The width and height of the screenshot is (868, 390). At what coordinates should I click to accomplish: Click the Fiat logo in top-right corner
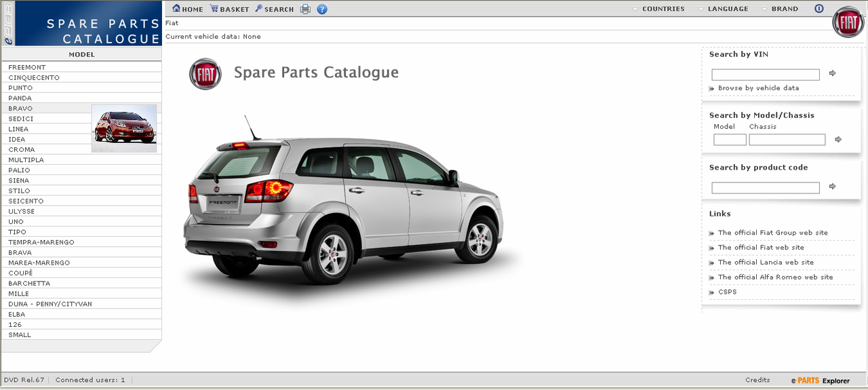pos(848,22)
